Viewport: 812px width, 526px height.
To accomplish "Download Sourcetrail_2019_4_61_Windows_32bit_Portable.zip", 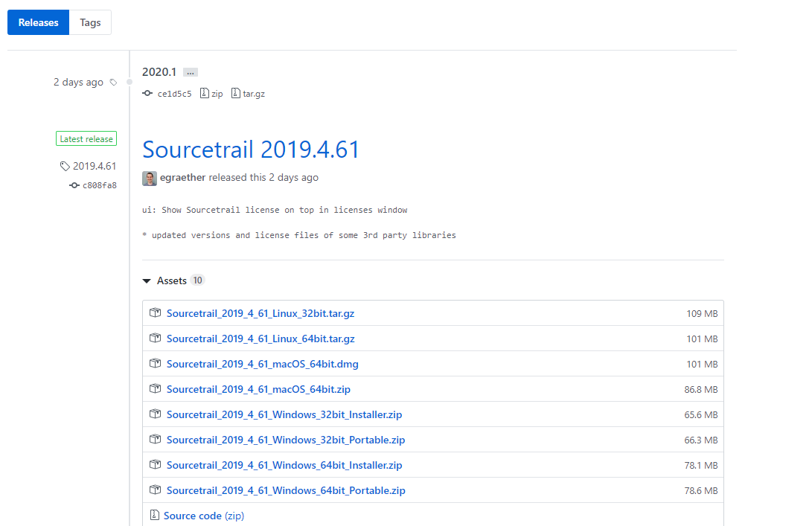I will point(286,440).
